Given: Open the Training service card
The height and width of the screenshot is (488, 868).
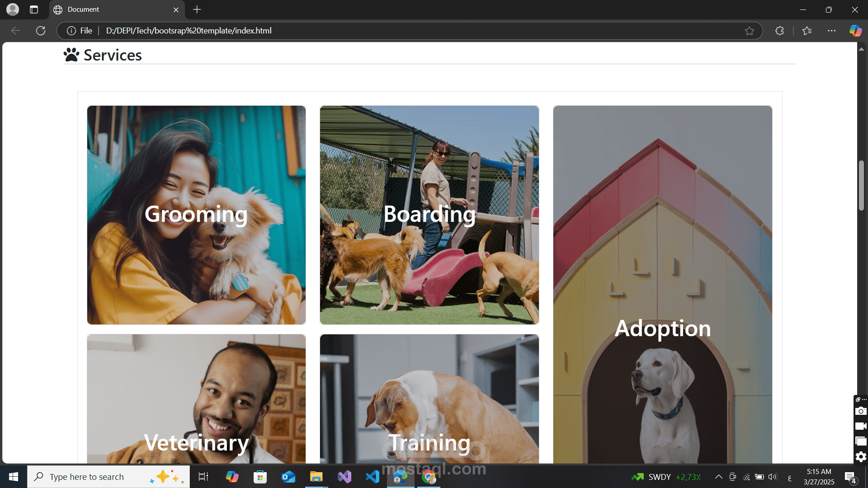Looking at the screenshot, I should (429, 399).
